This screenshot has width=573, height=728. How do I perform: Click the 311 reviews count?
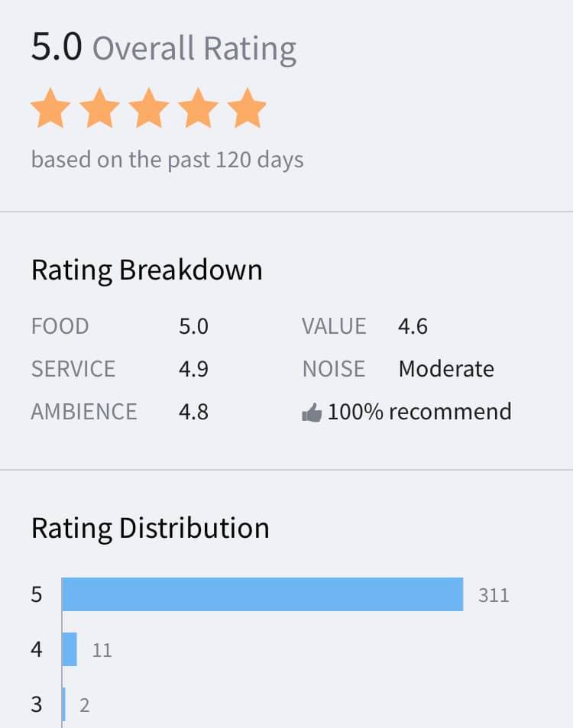pos(494,595)
